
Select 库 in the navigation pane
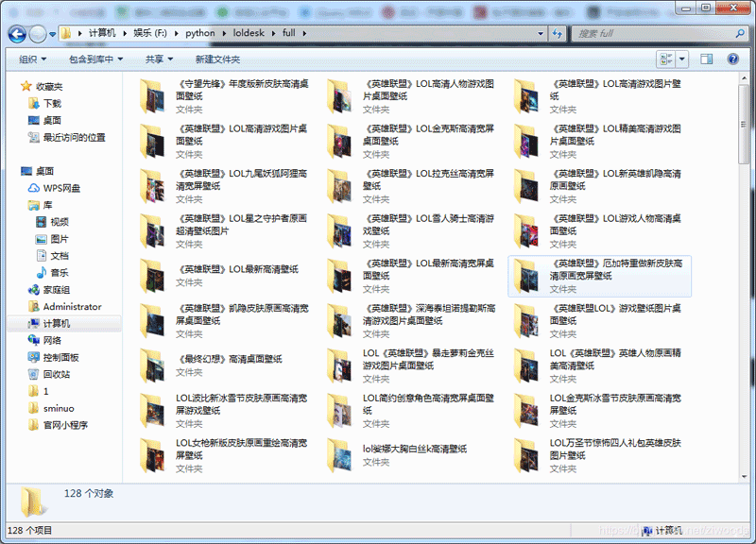[x=47, y=205]
